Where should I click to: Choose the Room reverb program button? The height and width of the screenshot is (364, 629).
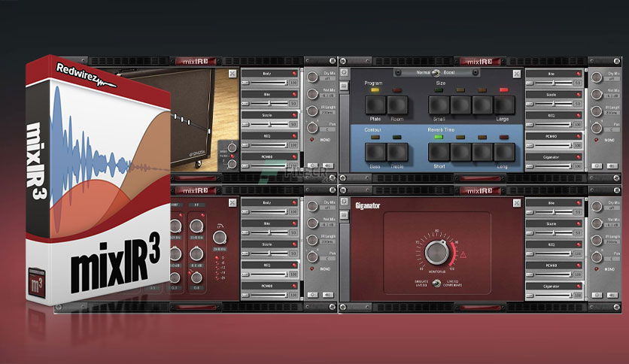pyautogui.click(x=397, y=105)
